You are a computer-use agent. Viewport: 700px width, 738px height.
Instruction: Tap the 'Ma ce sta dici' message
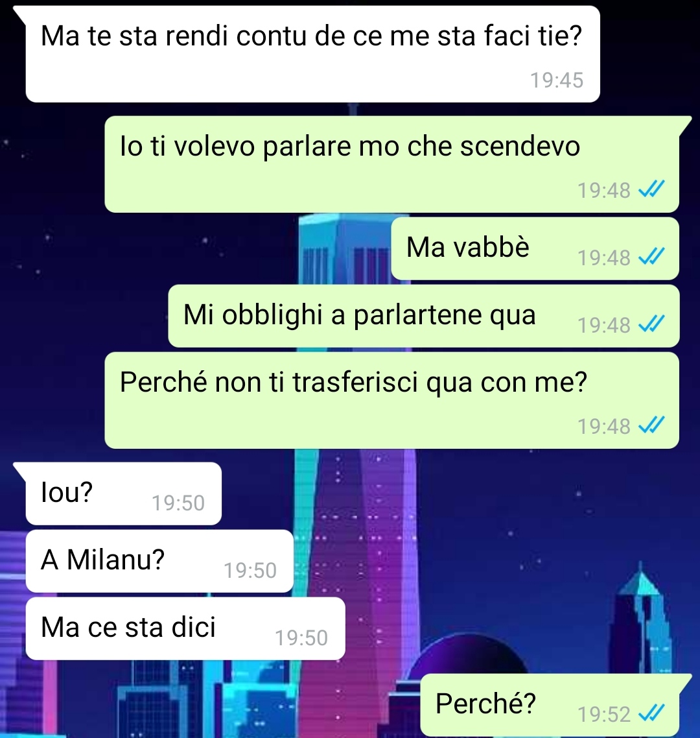(x=185, y=628)
